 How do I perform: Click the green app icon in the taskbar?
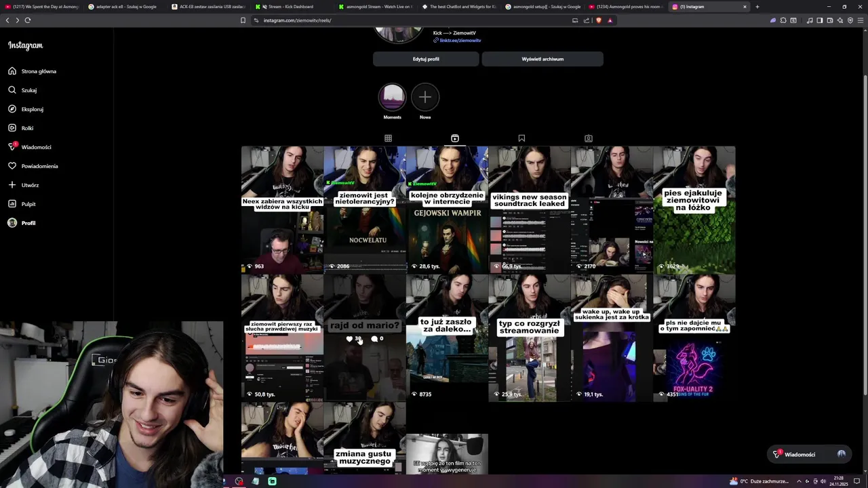coord(272,481)
